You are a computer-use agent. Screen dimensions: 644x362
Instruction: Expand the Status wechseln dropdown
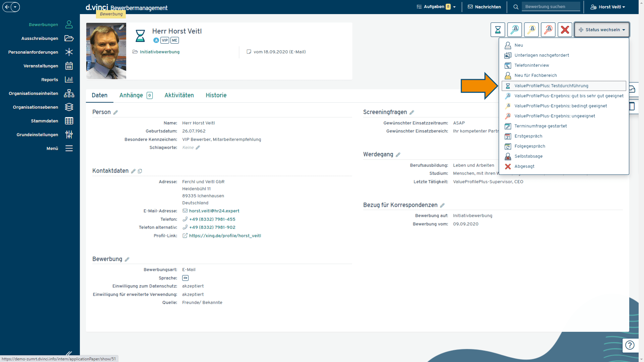(x=602, y=30)
